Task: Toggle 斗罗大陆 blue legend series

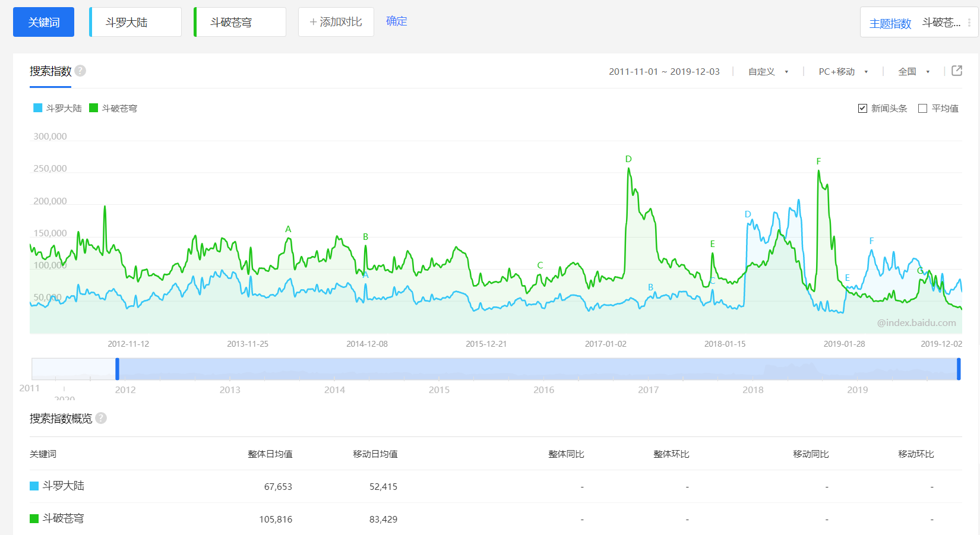Action: coord(58,108)
